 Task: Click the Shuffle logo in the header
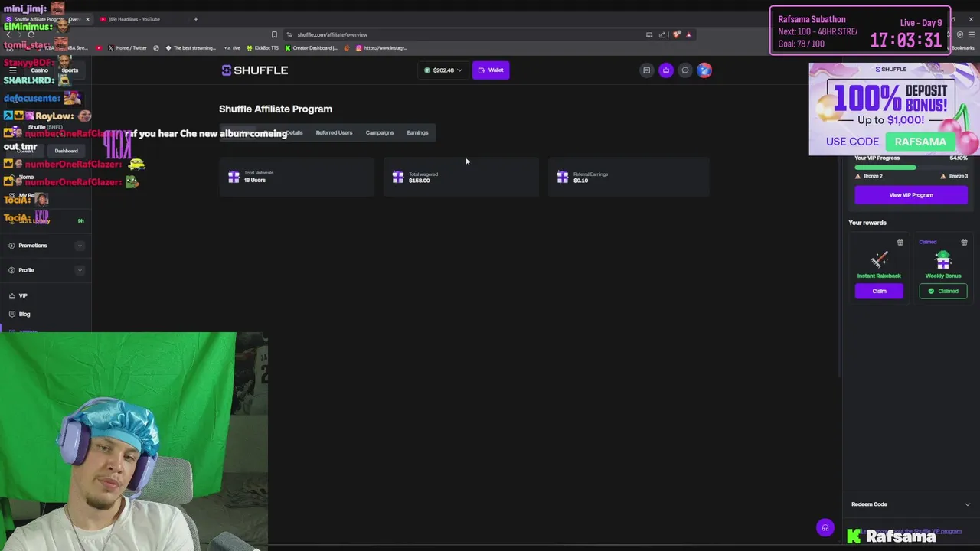(x=255, y=70)
